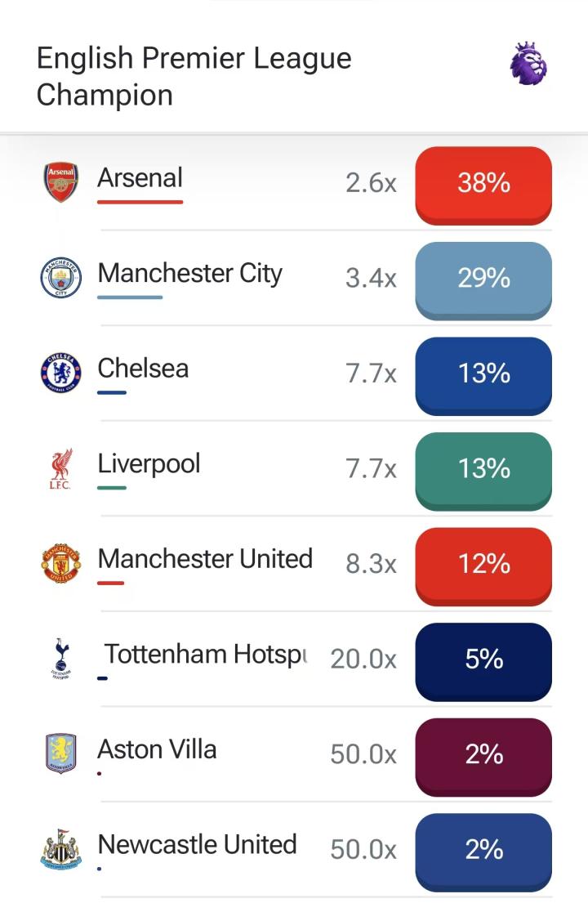This screenshot has width=588, height=903.
Task: Click the Manchester United crest
Action: pyautogui.click(x=61, y=563)
